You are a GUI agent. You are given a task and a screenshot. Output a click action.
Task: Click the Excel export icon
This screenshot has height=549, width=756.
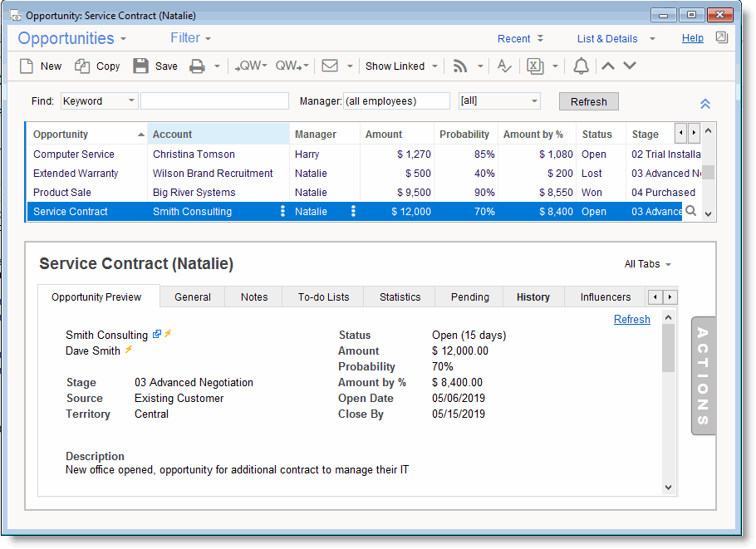tap(536, 66)
